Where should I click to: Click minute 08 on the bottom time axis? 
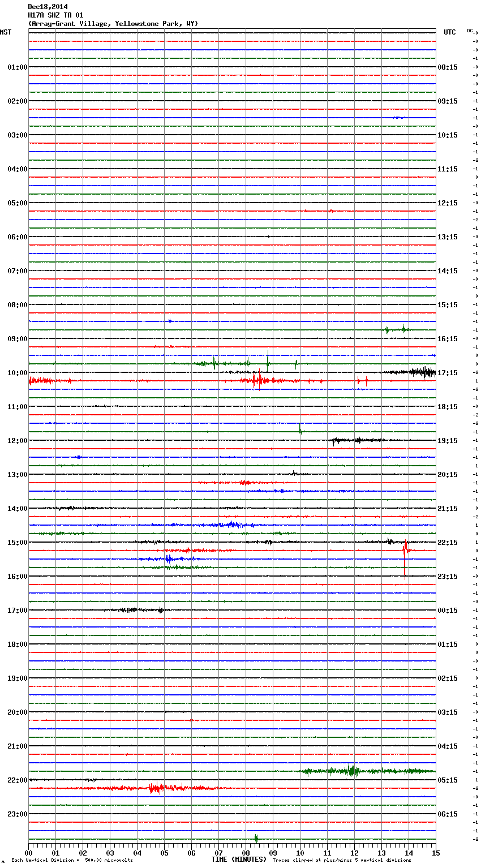(246, 853)
